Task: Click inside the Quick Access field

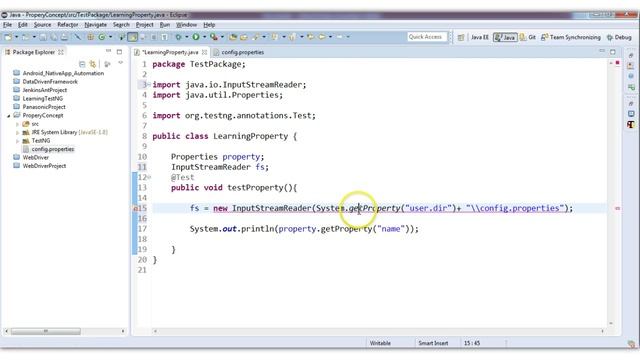Action: tap(427, 37)
